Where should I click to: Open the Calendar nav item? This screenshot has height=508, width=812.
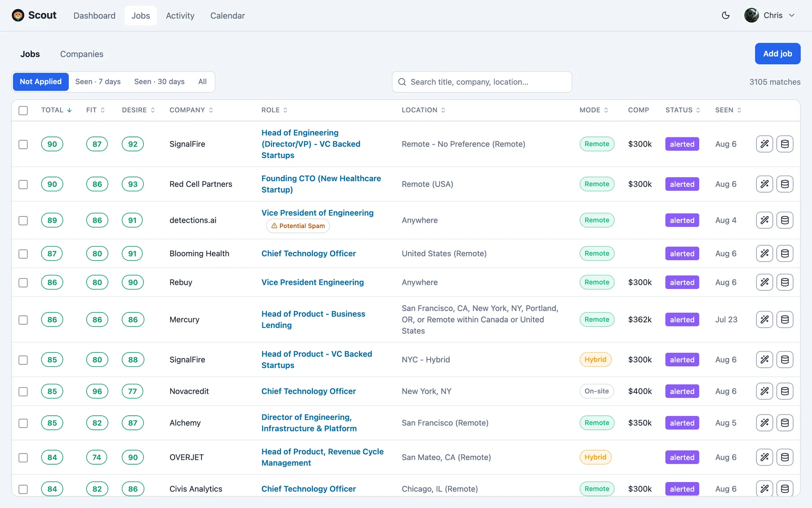point(228,16)
